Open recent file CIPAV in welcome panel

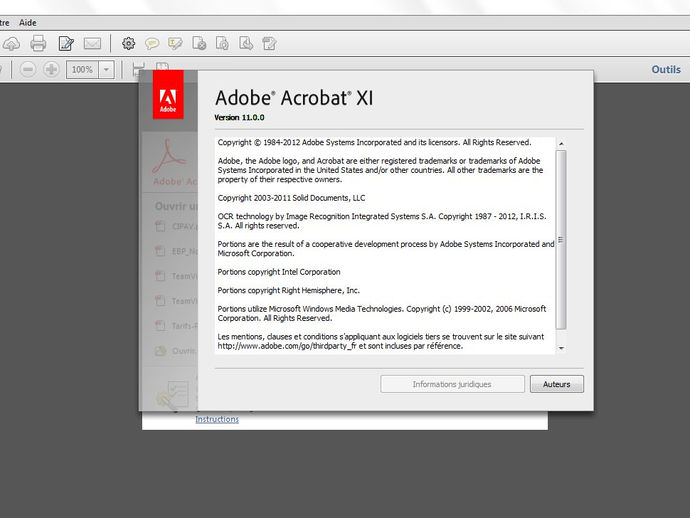coord(176,226)
